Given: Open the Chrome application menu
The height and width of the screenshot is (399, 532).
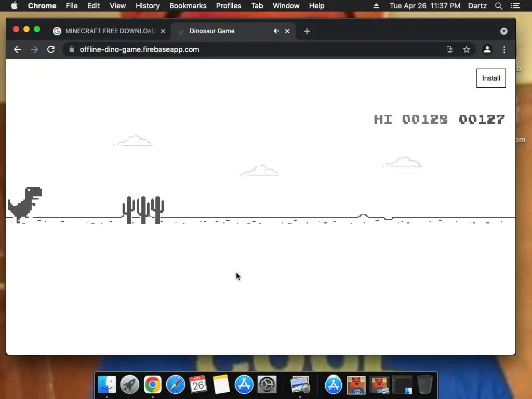Looking at the screenshot, I should 42,6.
